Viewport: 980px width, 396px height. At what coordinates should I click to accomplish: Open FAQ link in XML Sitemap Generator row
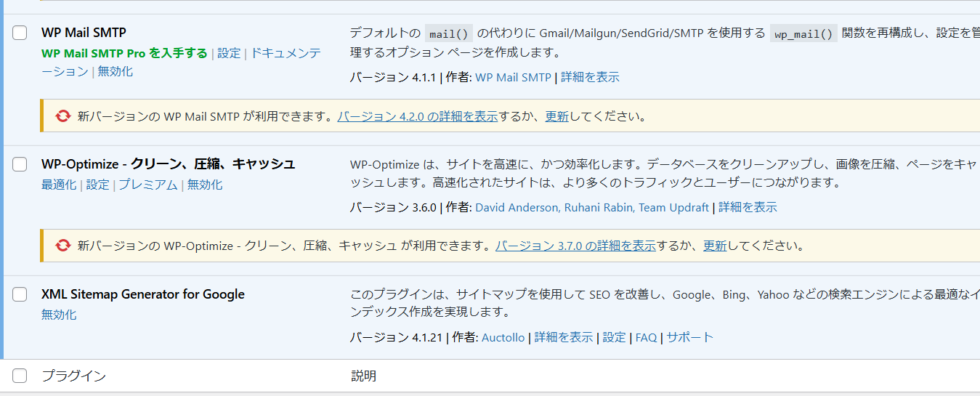pyautogui.click(x=646, y=337)
